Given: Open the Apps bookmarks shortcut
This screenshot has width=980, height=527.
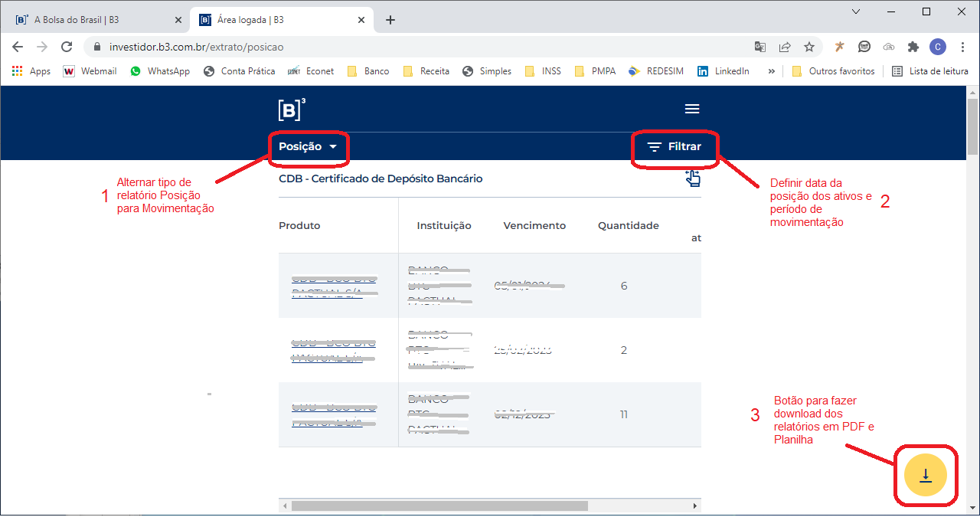Looking at the screenshot, I should tap(31, 71).
